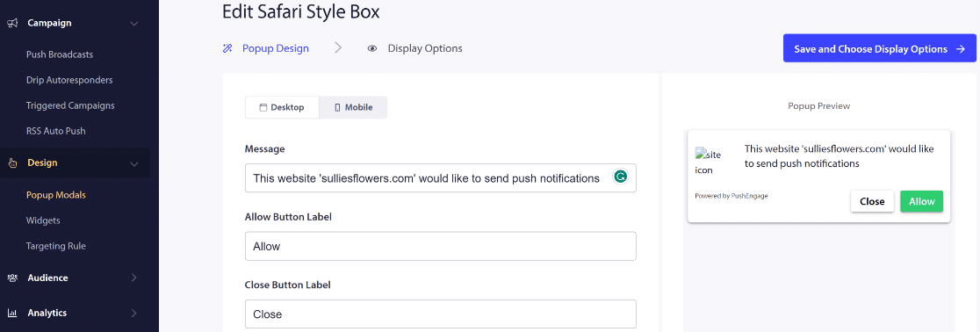
Task: Select Popup Modals menu item
Action: coord(55,195)
